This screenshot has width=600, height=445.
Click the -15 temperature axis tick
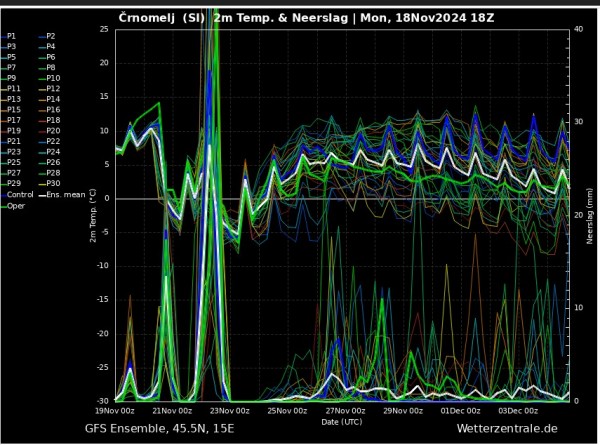(x=103, y=300)
